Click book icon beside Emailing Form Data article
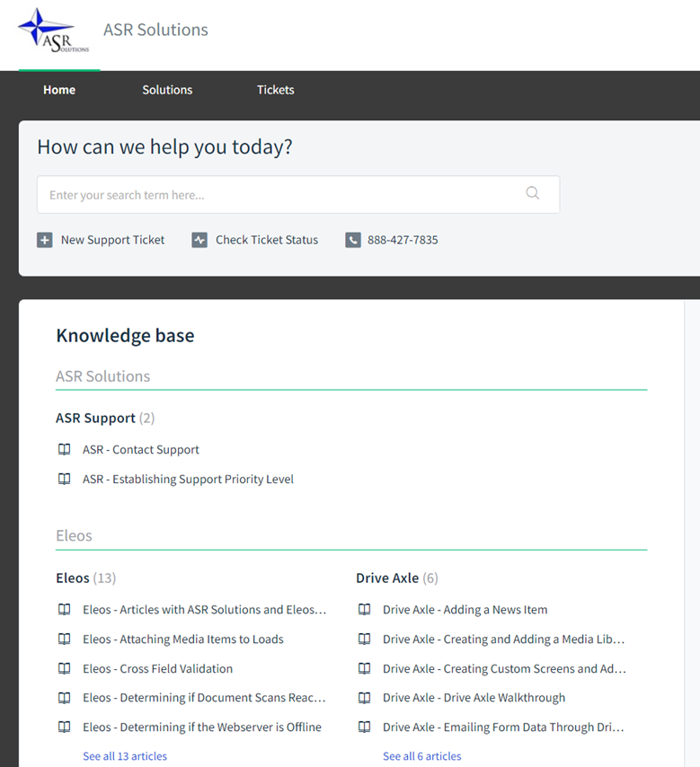This screenshot has height=767, width=700. [x=364, y=727]
